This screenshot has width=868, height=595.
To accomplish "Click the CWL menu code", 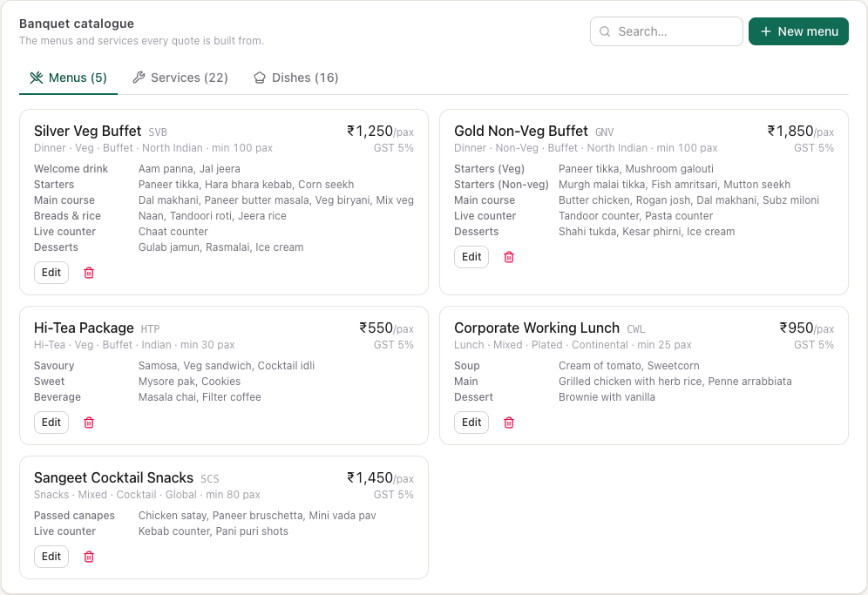I will (x=636, y=330).
